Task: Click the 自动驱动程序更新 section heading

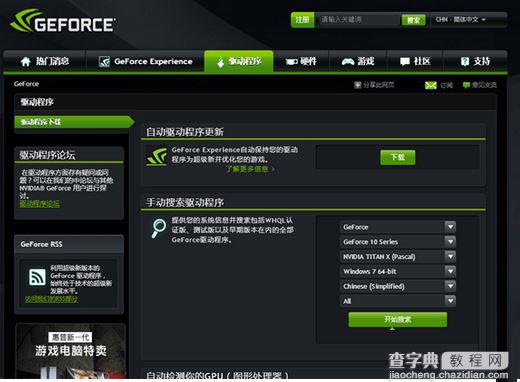Action: (185, 132)
